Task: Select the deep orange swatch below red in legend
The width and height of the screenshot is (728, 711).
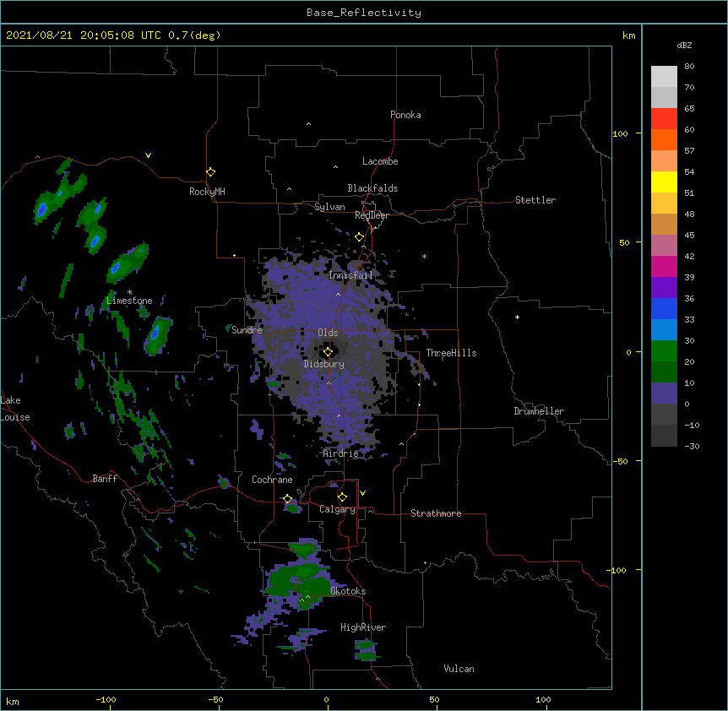Action: [664, 139]
